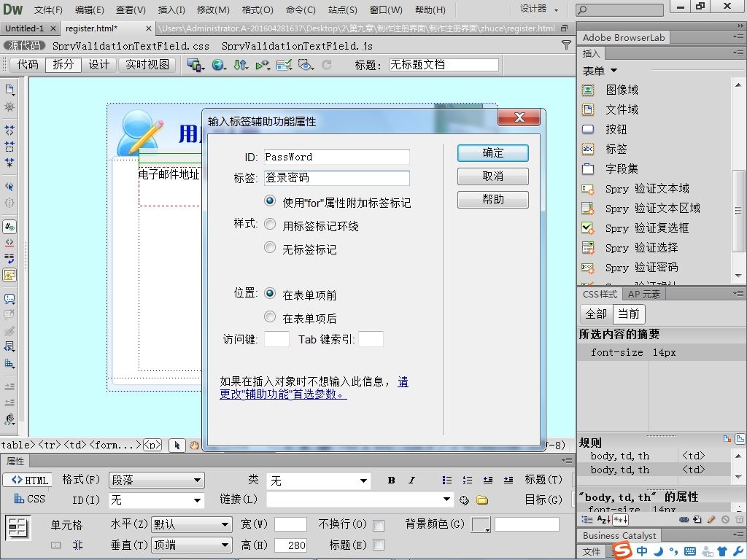Click the file management up/down arrows icon
Screen dimensions: 747x560
(x=240, y=64)
